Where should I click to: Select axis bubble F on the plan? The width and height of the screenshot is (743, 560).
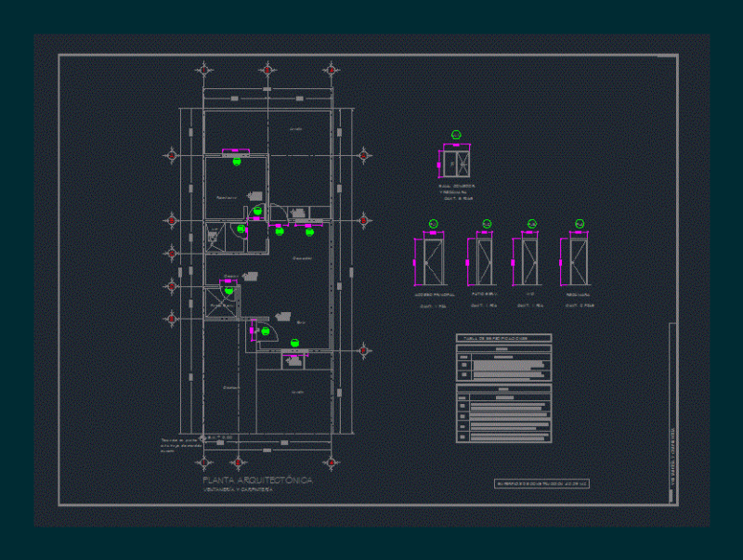[364, 351]
